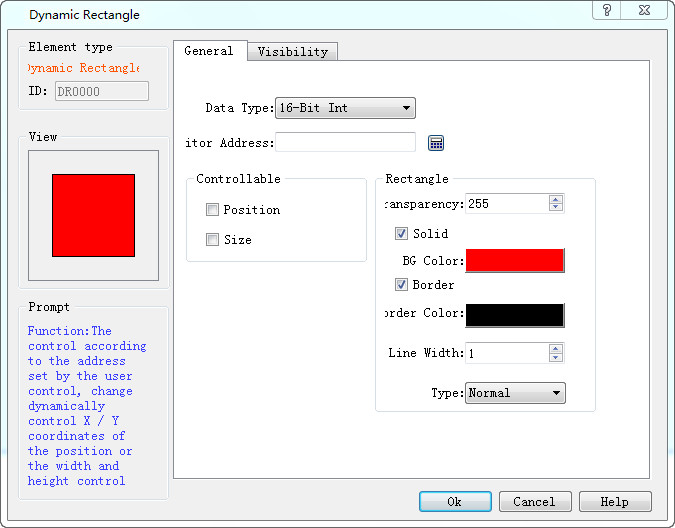Click the Monitor Address input field
The image size is (675, 528).
346,142
